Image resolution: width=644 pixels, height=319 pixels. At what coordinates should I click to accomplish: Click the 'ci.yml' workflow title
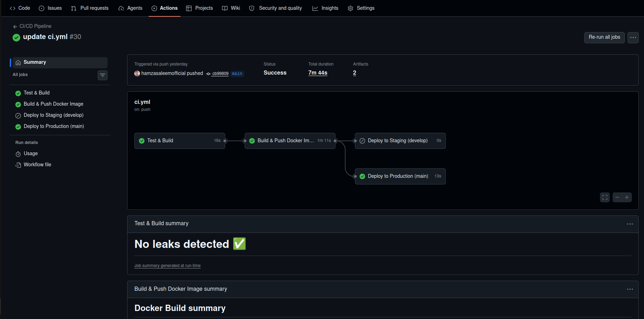[x=142, y=102]
